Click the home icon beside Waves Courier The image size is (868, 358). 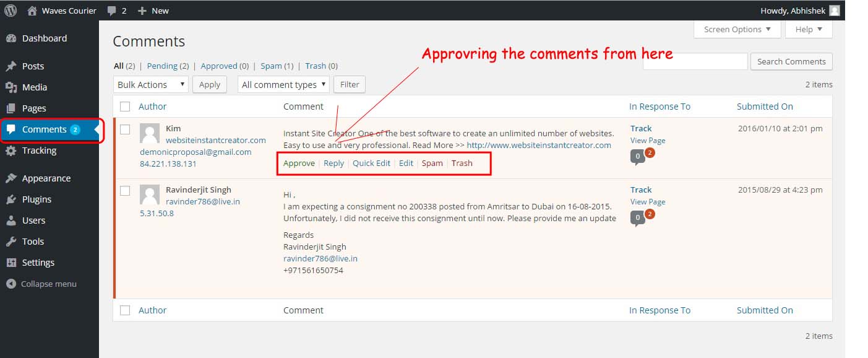32,11
